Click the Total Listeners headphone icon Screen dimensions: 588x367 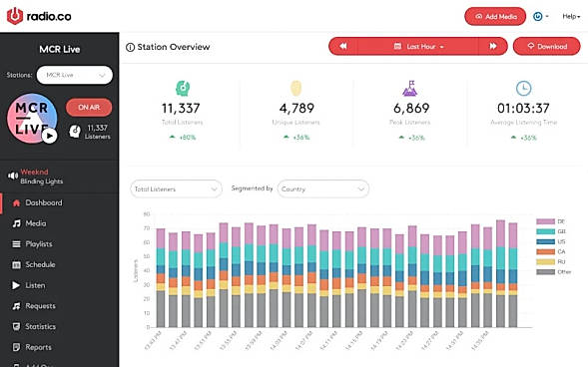[183, 89]
